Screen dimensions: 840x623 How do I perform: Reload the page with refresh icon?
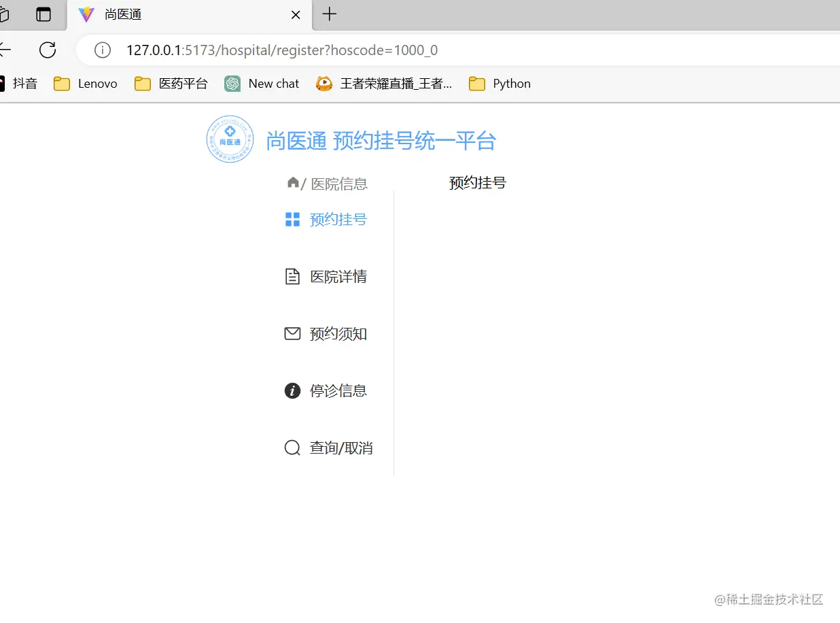48,50
